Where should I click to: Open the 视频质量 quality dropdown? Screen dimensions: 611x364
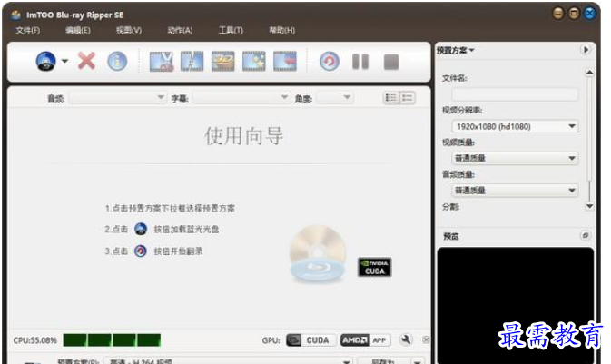(x=515, y=158)
